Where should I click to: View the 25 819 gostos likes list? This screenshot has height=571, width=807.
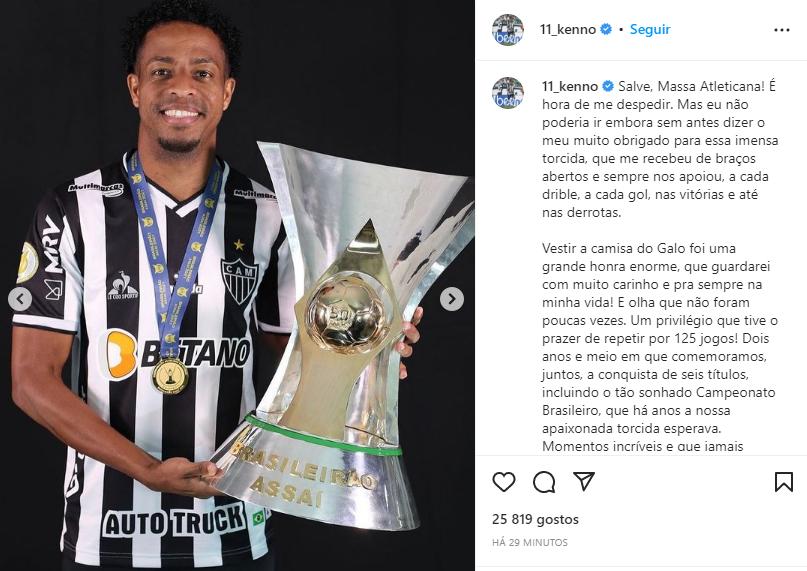pyautogui.click(x=535, y=519)
